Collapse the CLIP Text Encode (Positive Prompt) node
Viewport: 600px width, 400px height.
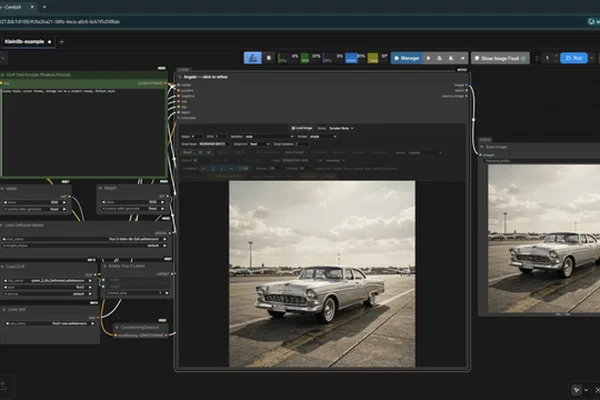pos(3,75)
